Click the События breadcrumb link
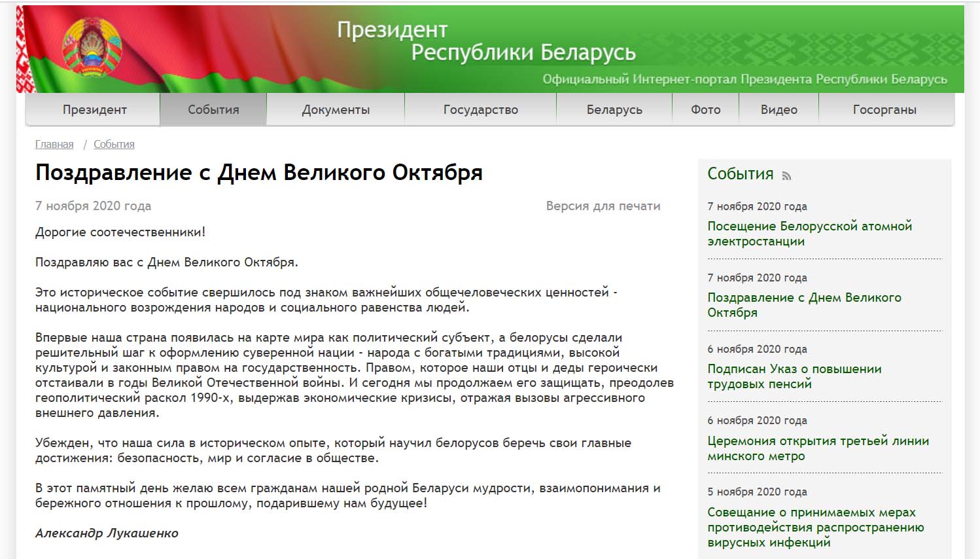This screenshot has width=980, height=559. tap(114, 144)
